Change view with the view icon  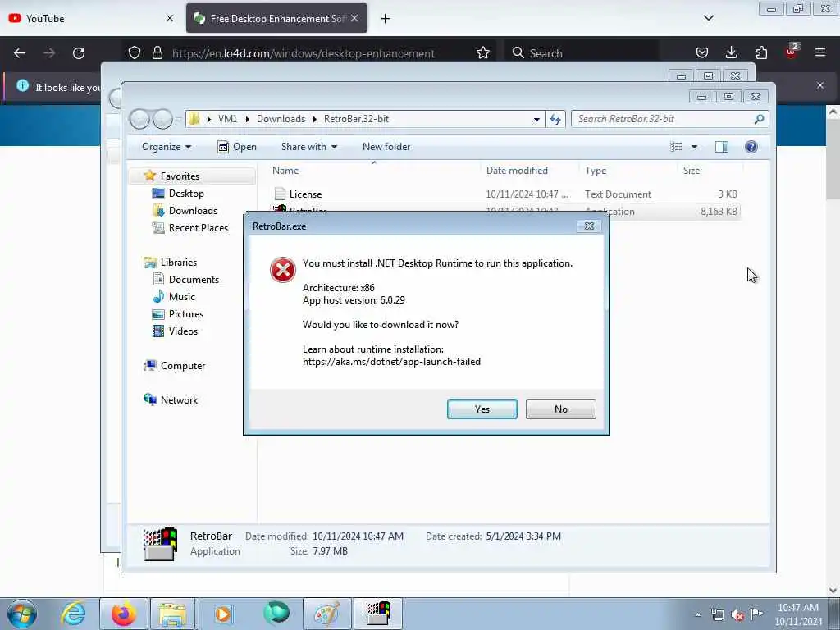677,147
